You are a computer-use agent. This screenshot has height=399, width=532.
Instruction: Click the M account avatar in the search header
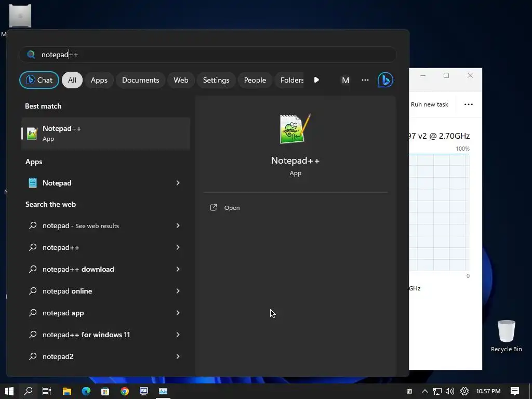[345, 80]
